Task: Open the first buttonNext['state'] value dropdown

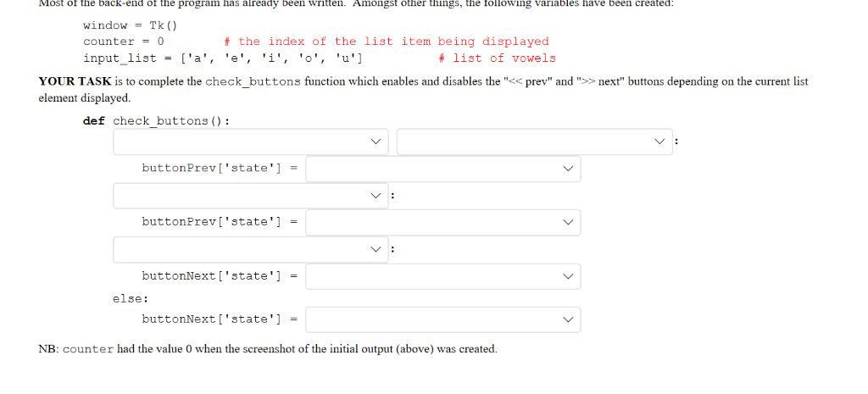Action: pyautogui.click(x=442, y=276)
